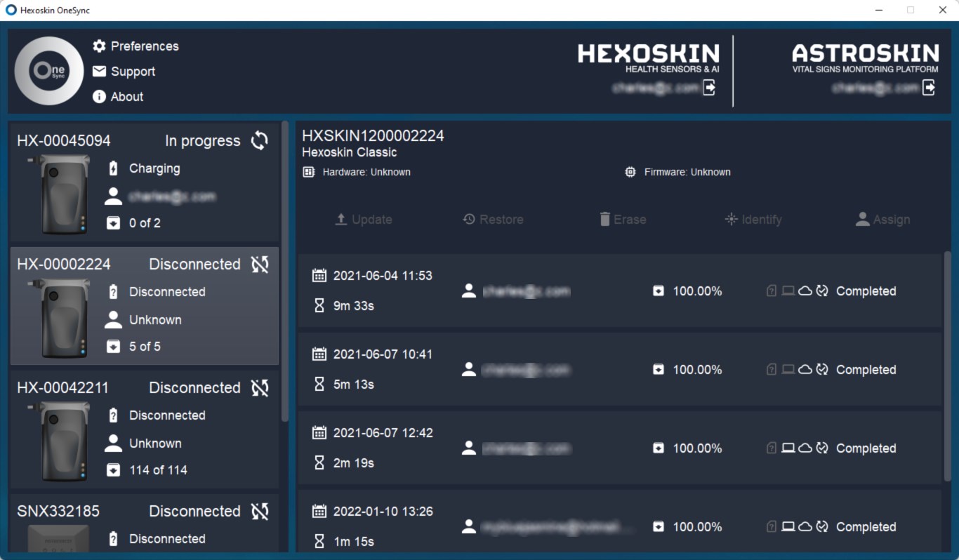The width and height of the screenshot is (959, 560).
Task: Click the battery unknown icon under HX-00042211
Action: point(113,415)
